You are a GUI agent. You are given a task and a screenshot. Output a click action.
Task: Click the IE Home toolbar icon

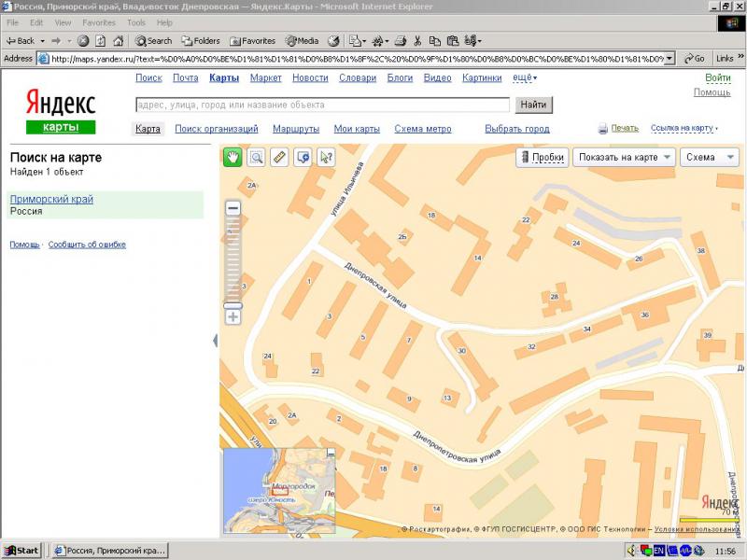pos(119,41)
